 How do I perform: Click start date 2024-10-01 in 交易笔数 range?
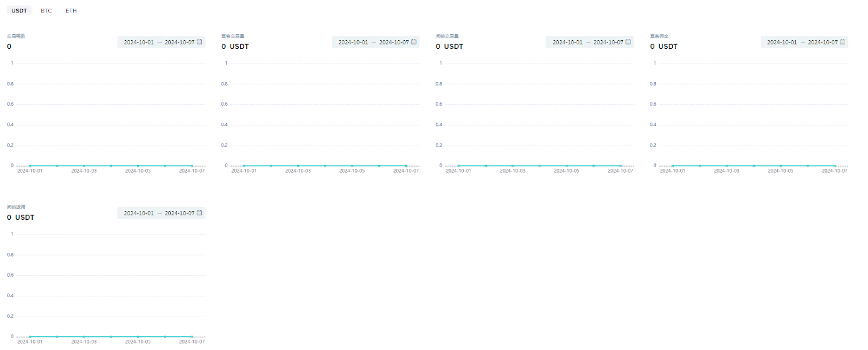click(139, 42)
